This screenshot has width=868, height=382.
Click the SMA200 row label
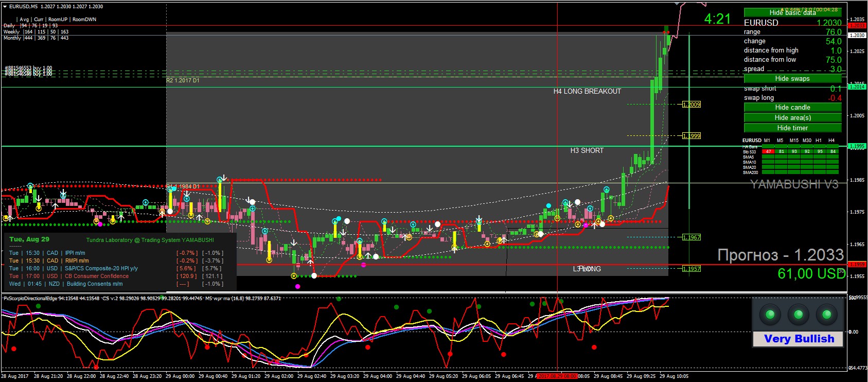coord(750,172)
